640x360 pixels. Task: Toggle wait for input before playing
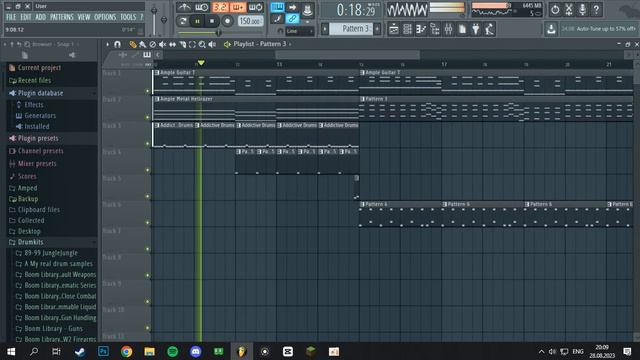(x=202, y=7)
